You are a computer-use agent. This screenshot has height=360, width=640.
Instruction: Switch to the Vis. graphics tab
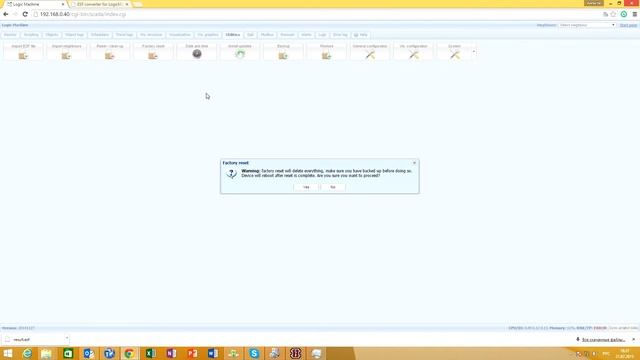point(208,35)
